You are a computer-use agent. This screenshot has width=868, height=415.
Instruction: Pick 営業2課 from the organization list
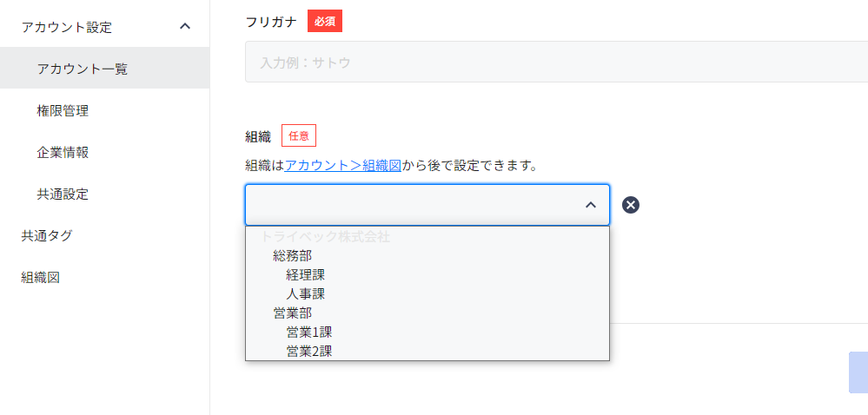click(309, 351)
